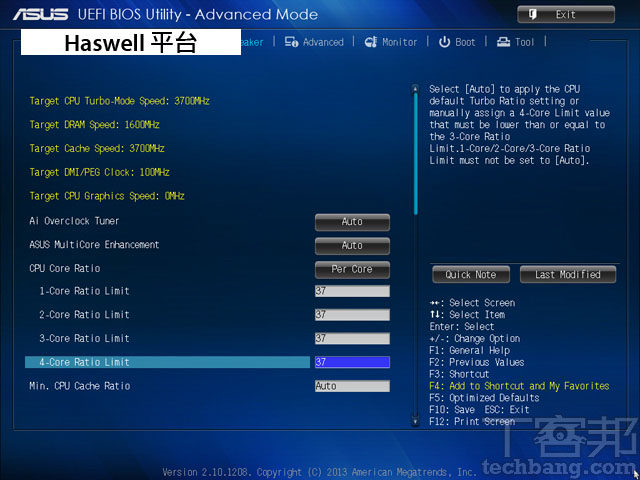Click the settings list scrollbar thumb
The width and height of the screenshot is (640, 480).
point(416,153)
